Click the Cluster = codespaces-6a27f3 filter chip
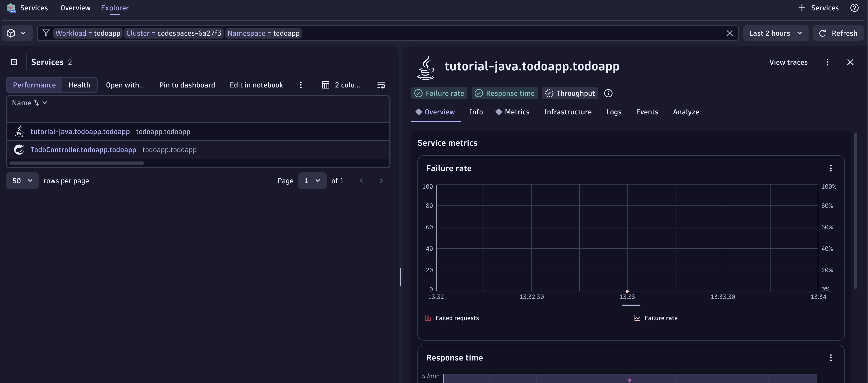Viewport: 868px width, 383px height. point(174,33)
